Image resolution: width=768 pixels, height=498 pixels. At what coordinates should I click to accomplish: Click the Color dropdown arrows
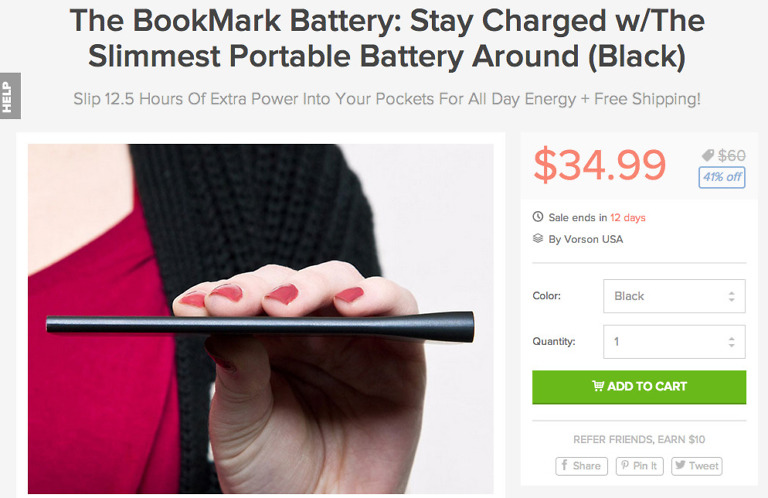click(x=731, y=296)
